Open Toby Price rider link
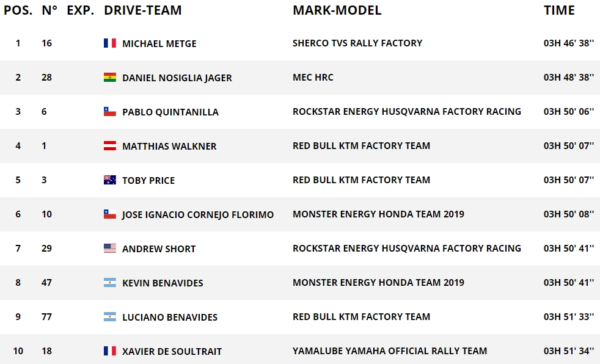The height and width of the screenshot is (364, 600). [x=148, y=181]
